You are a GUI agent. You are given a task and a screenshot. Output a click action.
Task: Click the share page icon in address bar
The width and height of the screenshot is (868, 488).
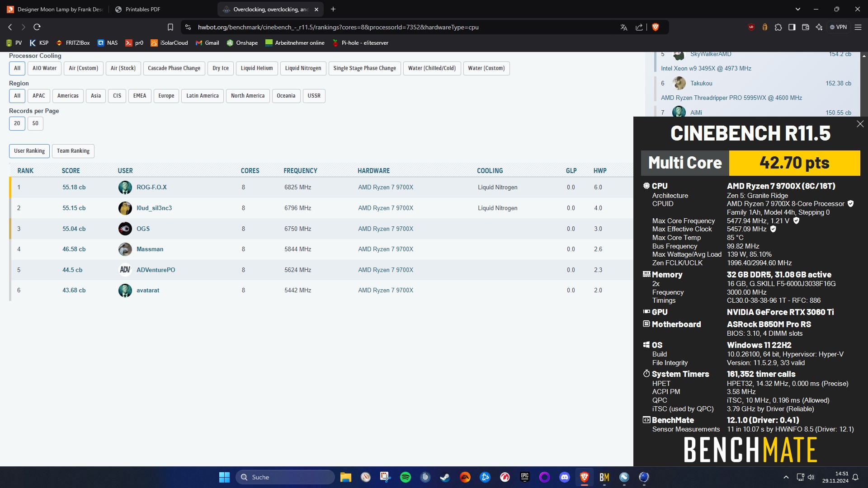coord(639,27)
